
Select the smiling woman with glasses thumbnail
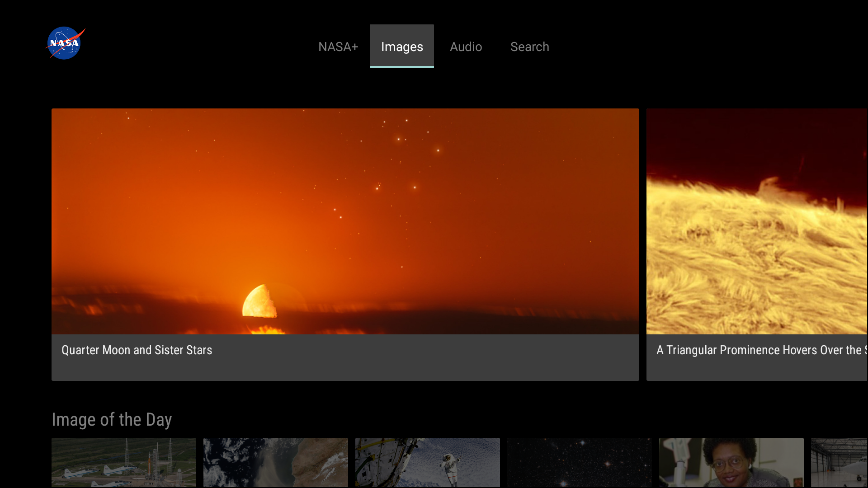click(731, 462)
